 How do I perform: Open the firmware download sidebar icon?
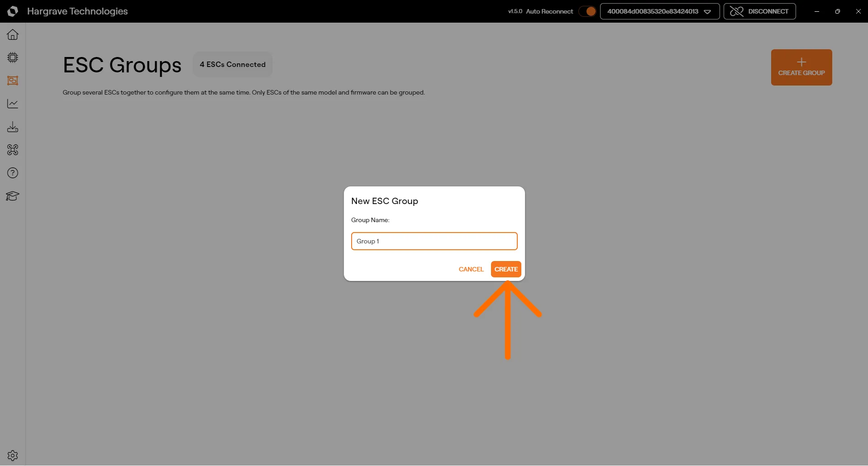(x=13, y=127)
